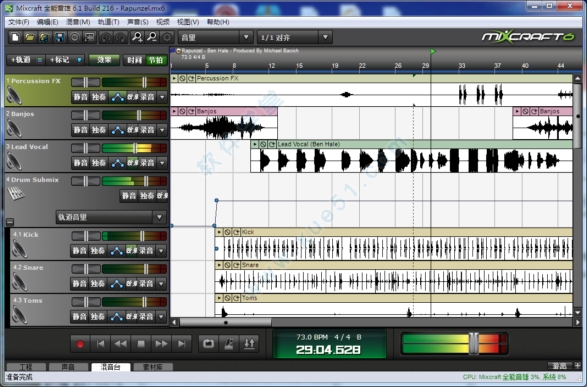Mute the Percussion FX track

(80, 97)
